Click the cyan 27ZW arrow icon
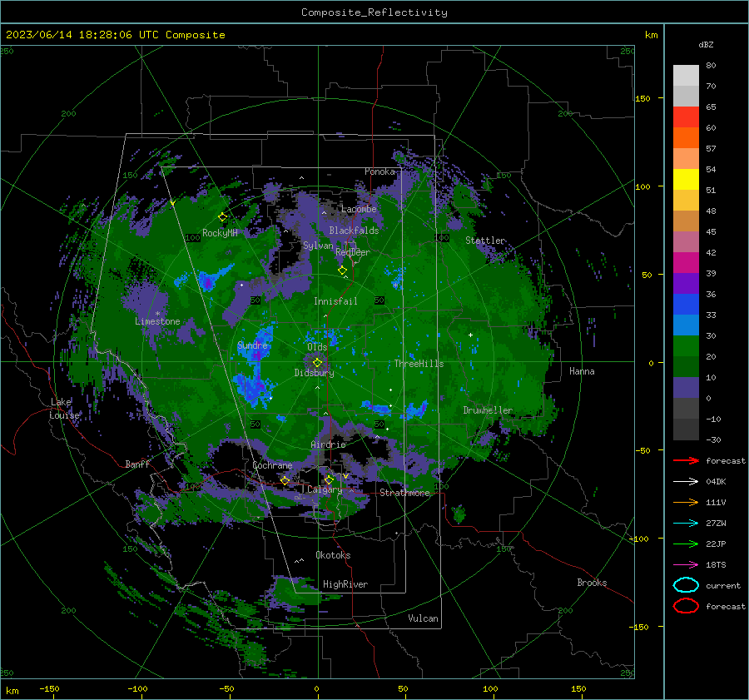Screen dimensions: 749x700 (x=686, y=523)
